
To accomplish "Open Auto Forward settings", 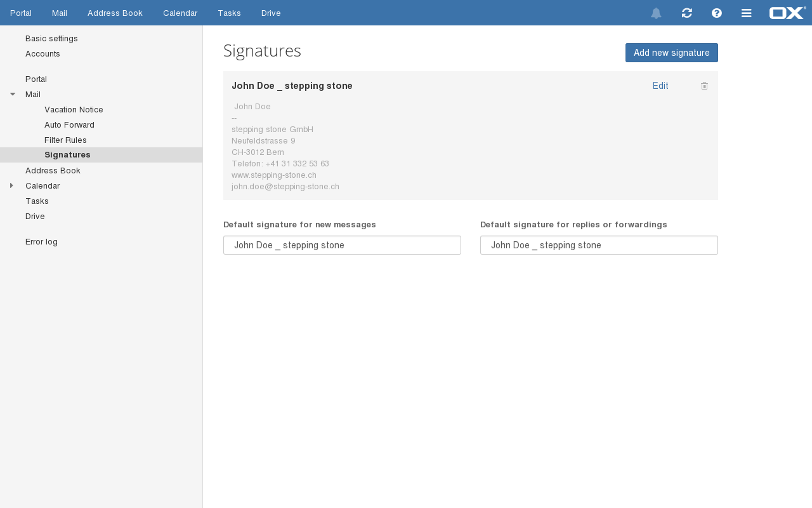I will click(x=69, y=125).
